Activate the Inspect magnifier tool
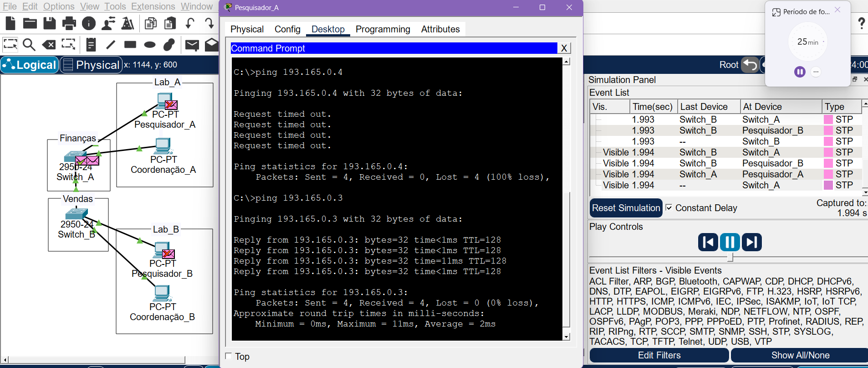Image resolution: width=868 pixels, height=368 pixels. click(29, 44)
